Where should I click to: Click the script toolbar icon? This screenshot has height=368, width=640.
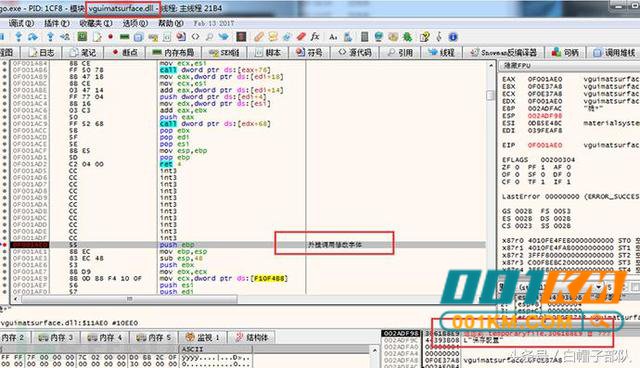(x=167, y=37)
